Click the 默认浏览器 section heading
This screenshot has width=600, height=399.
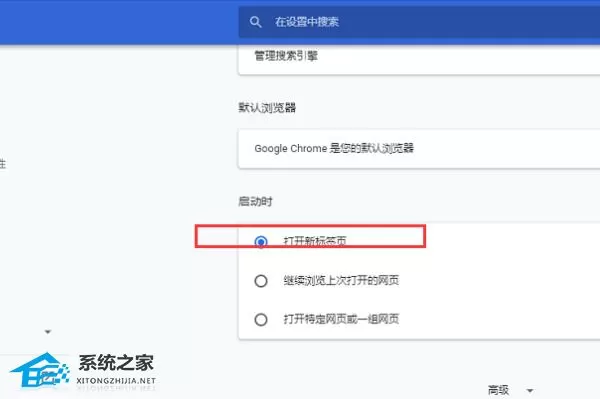tap(267, 107)
